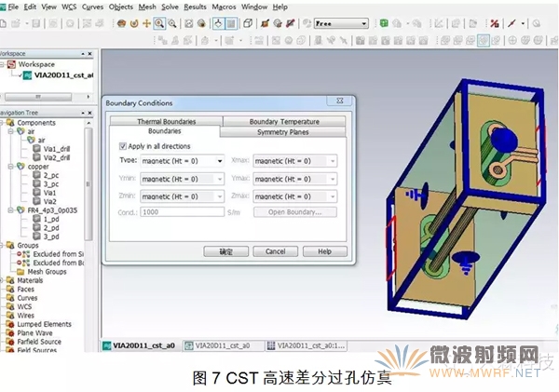The height and width of the screenshot is (392, 559).
Task: Select 3_pd under FR4_4p3_0p035
Action: [51, 237]
